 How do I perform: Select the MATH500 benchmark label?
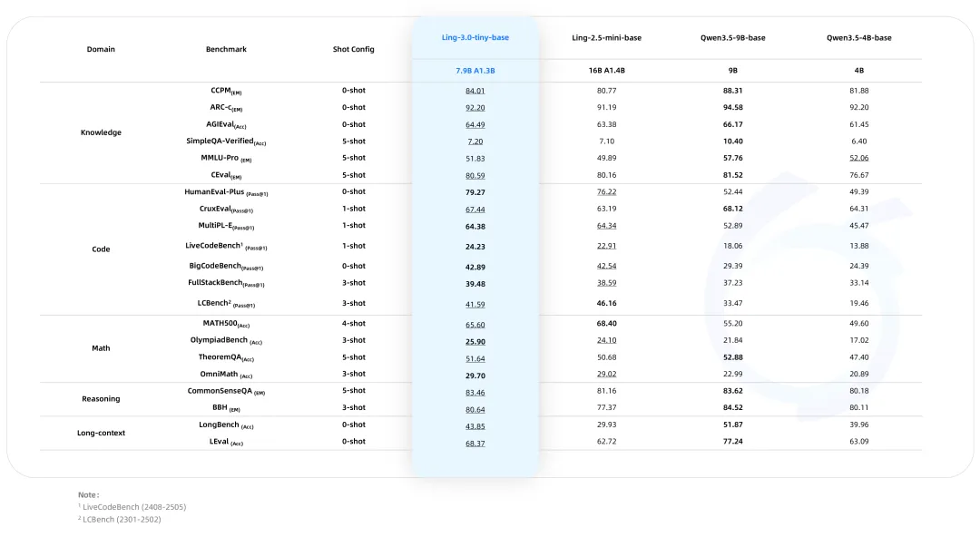226,324
